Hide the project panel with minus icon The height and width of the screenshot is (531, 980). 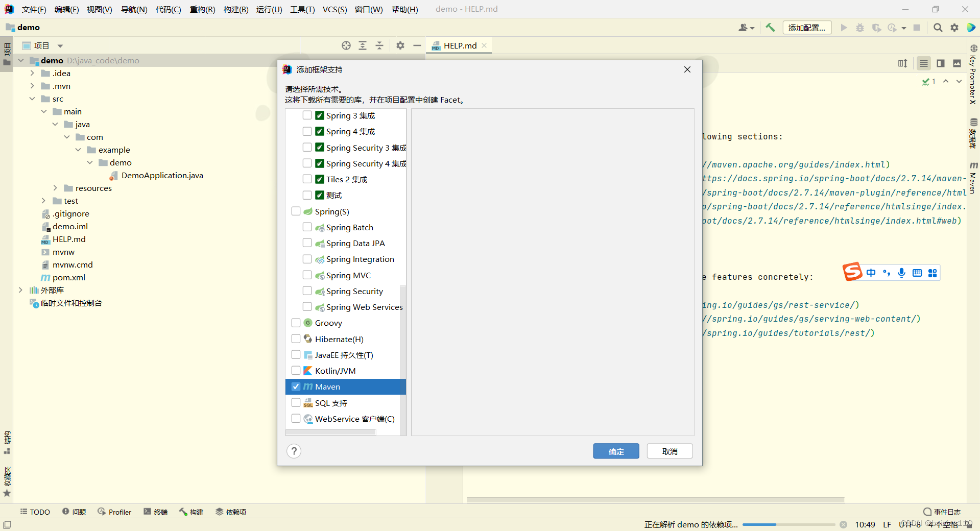(417, 45)
